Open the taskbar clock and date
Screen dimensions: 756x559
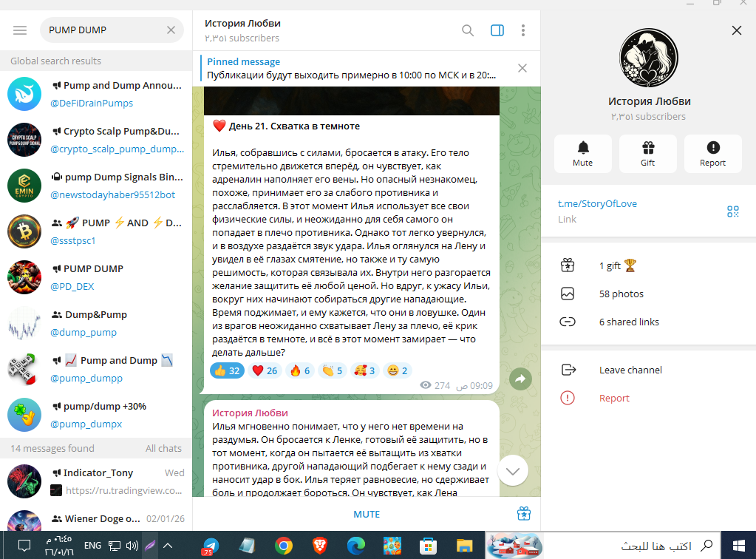(58, 546)
